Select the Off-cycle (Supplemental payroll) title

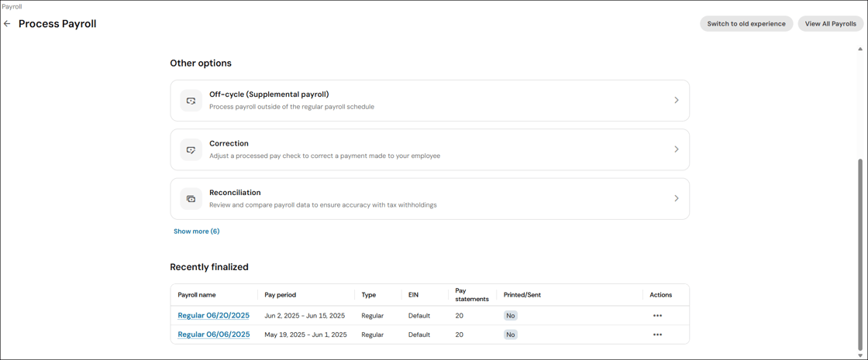click(x=269, y=94)
